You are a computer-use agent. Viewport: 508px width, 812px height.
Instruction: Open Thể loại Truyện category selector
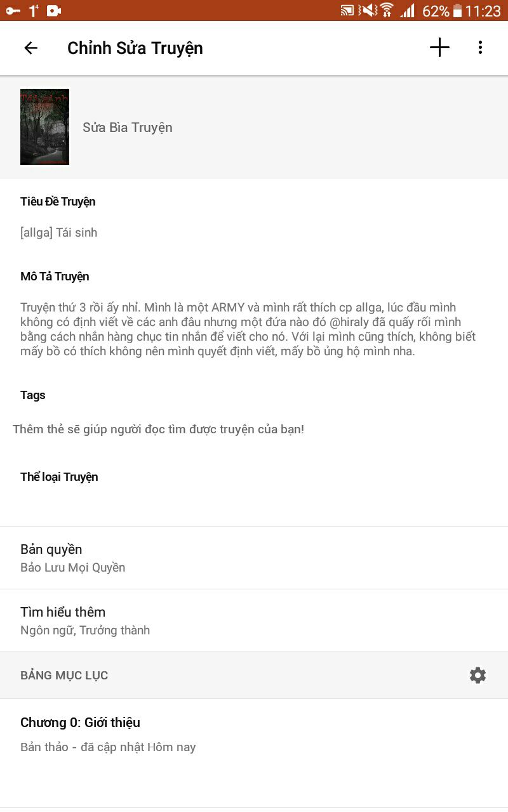[x=59, y=477]
